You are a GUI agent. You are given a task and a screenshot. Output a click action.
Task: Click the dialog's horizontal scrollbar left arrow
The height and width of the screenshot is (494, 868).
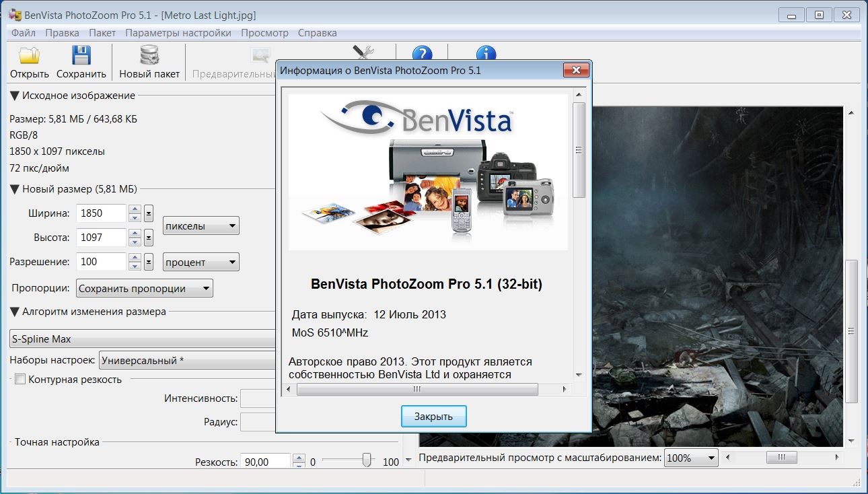[289, 389]
